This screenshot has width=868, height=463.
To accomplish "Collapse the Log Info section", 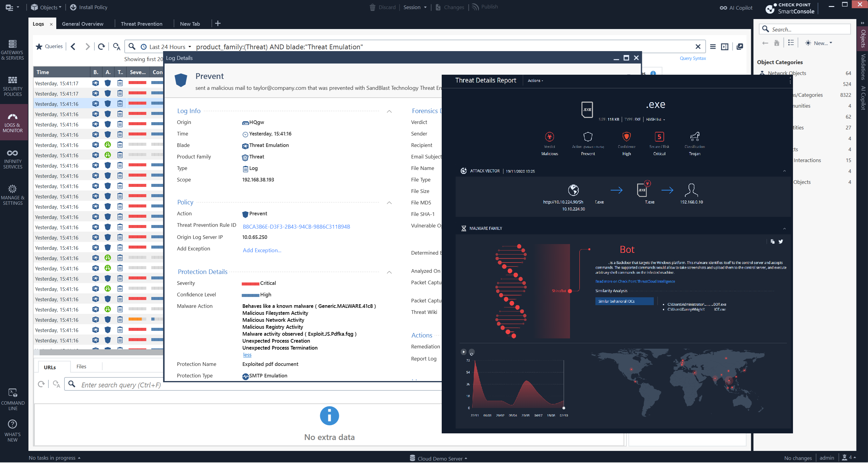I will [389, 111].
